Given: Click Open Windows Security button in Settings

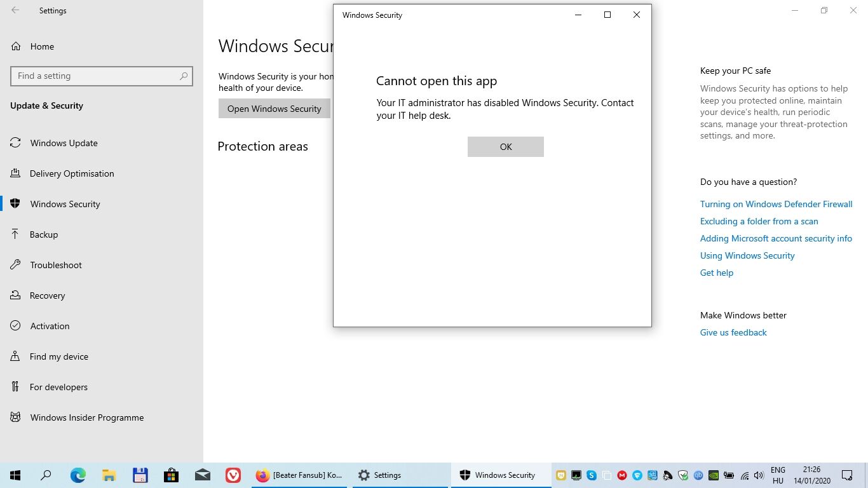Looking at the screenshot, I should [x=275, y=109].
